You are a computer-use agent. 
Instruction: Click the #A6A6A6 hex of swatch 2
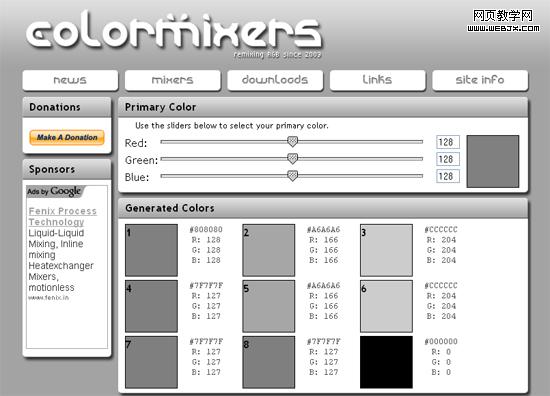323,229
